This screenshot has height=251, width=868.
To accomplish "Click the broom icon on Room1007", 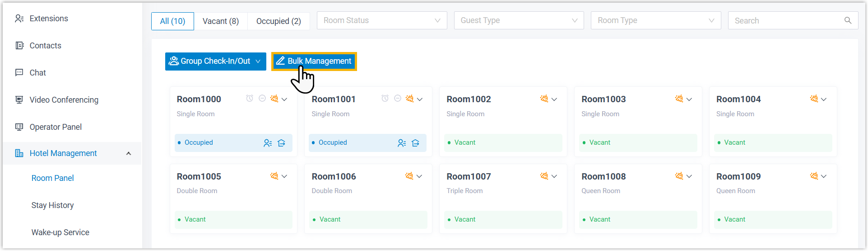I will coord(544,176).
